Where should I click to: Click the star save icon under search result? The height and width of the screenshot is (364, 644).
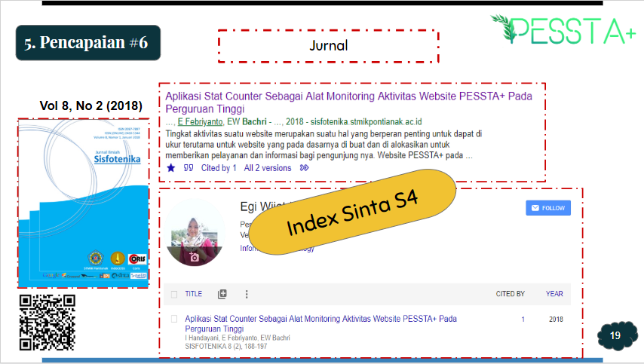pyautogui.click(x=171, y=168)
